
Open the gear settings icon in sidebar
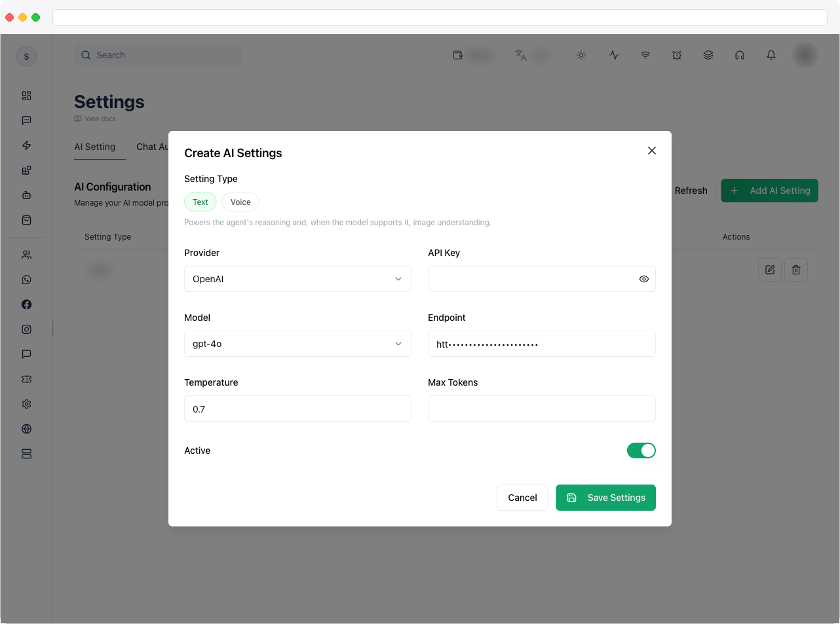(x=26, y=404)
